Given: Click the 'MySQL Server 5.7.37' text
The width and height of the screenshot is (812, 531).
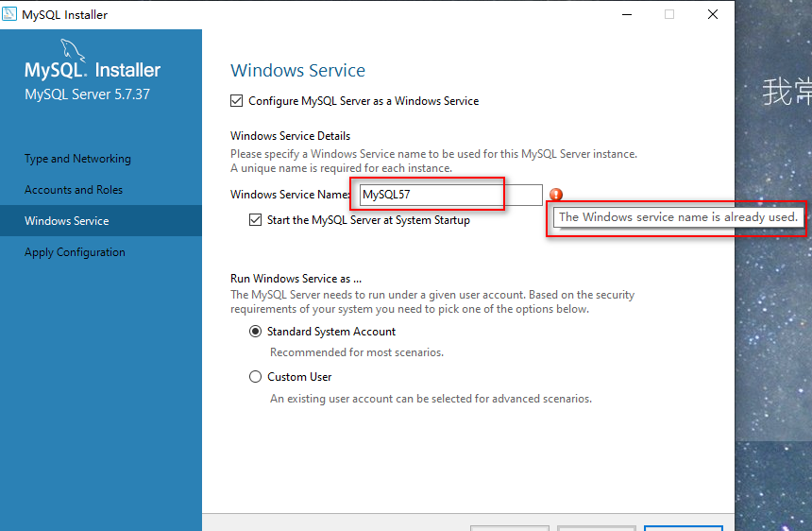Looking at the screenshot, I should (88, 94).
